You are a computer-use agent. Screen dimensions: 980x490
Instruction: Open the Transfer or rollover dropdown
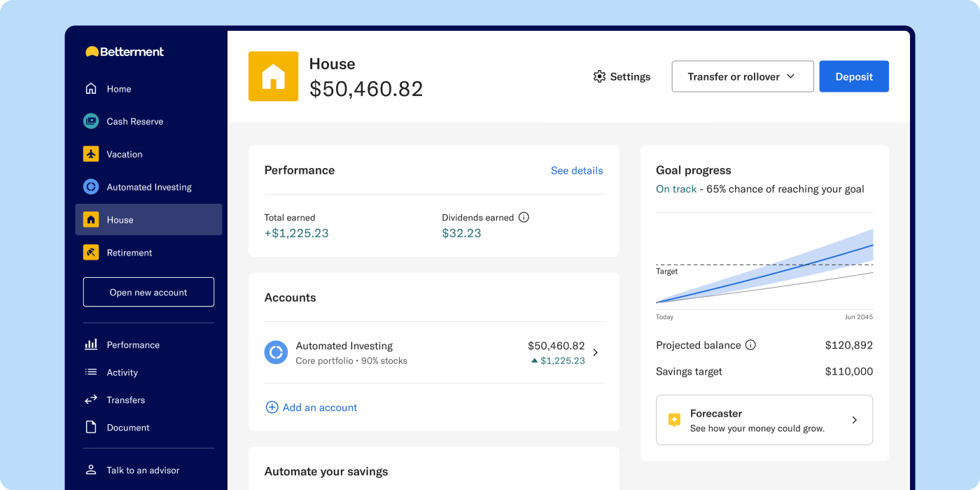pyautogui.click(x=742, y=76)
